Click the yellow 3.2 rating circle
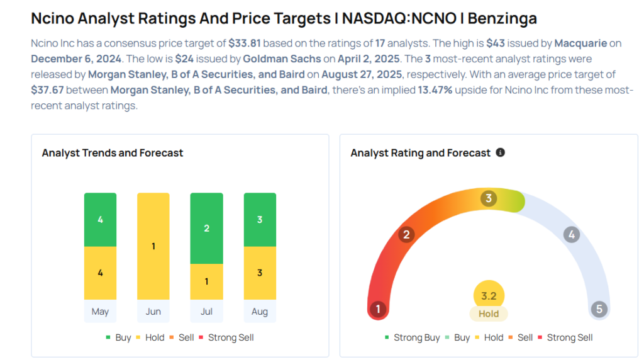This screenshot has height=362, width=644. [x=489, y=295]
